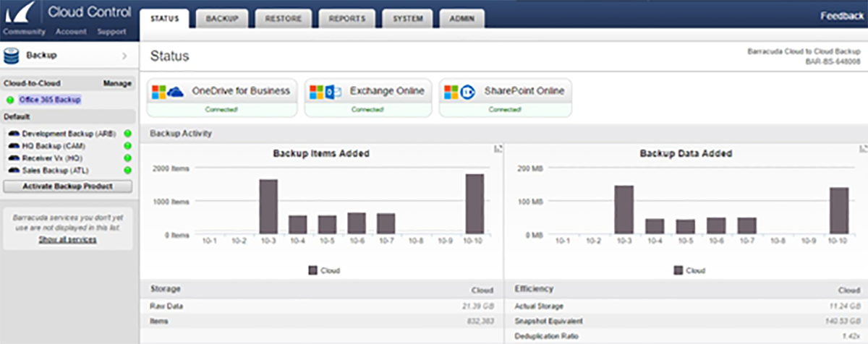Click Show all services link

(67, 239)
